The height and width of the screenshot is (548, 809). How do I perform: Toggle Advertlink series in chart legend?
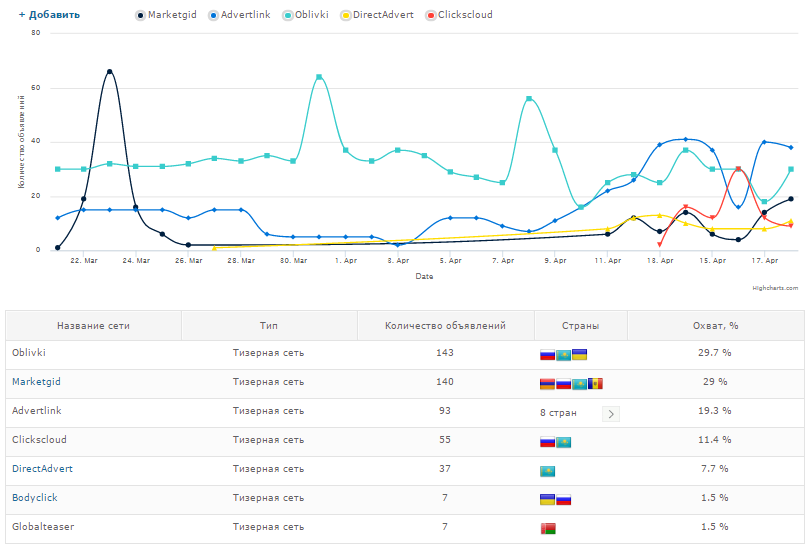[x=239, y=15]
